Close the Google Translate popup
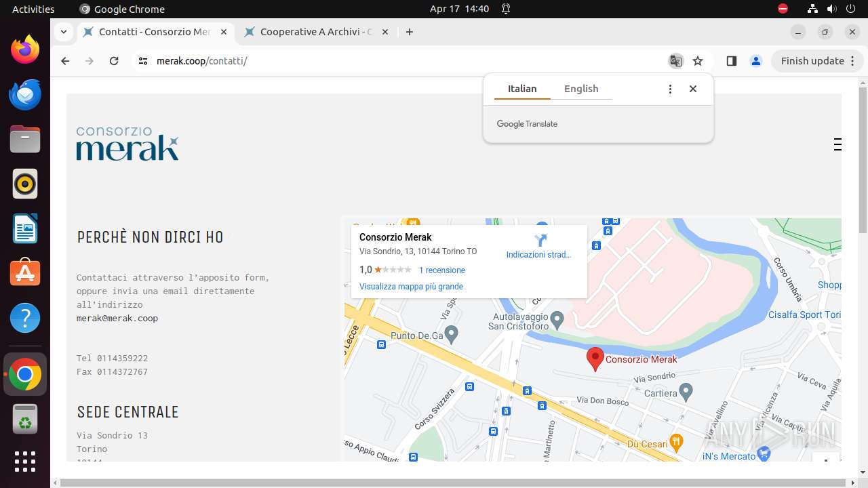Image resolution: width=868 pixels, height=488 pixels. pyautogui.click(x=693, y=89)
